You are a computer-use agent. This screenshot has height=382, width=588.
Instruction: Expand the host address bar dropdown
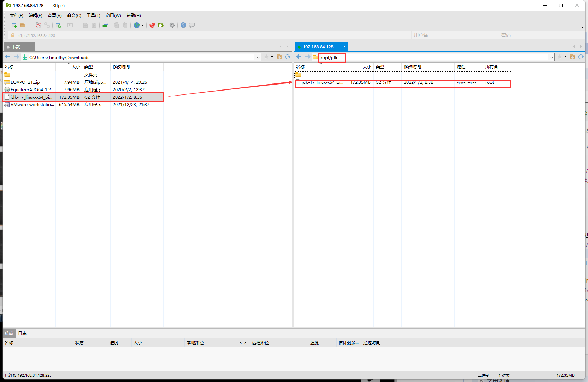(x=408, y=35)
